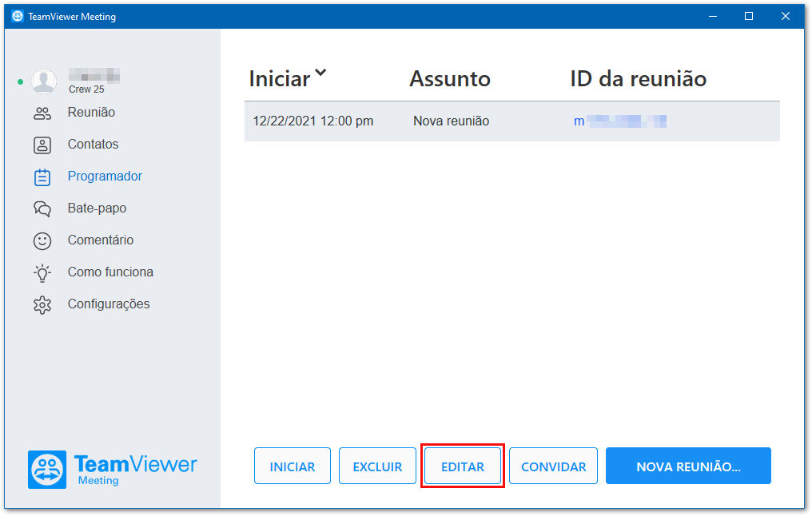The height and width of the screenshot is (516, 812).
Task: Delete the meeting with EXCLUIR button
Action: (377, 466)
